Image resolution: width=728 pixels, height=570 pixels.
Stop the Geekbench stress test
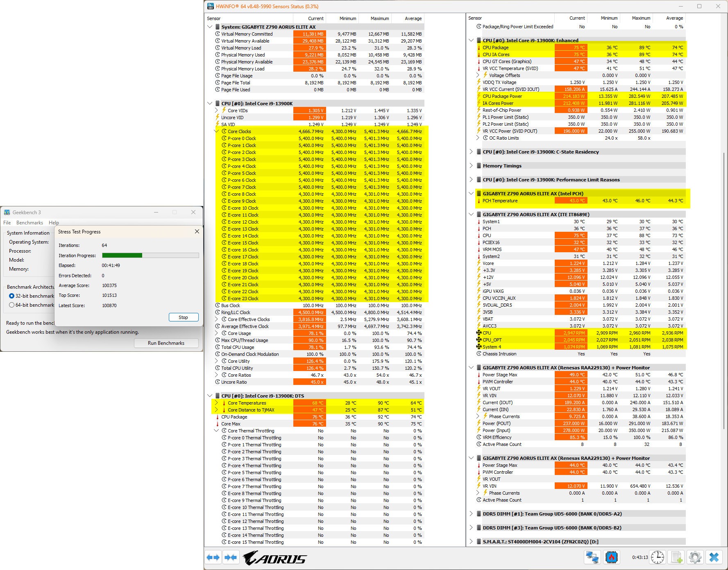[x=184, y=317]
